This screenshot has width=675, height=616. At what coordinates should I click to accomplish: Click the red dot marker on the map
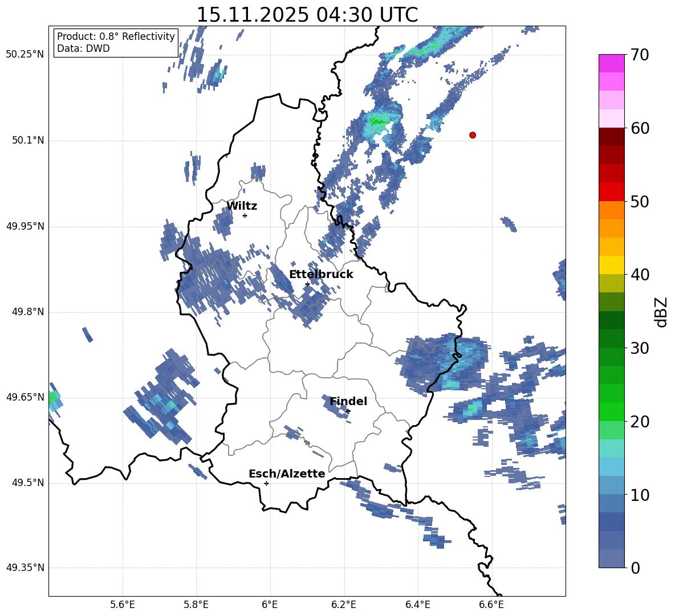473,135
